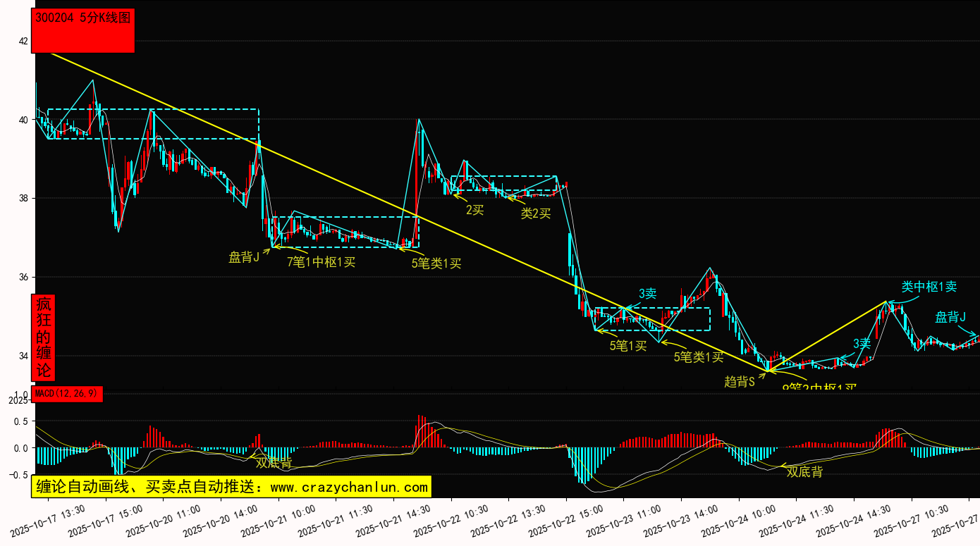
Task: Click the cyan "盘背J" label at right edge
Action: tap(950, 317)
